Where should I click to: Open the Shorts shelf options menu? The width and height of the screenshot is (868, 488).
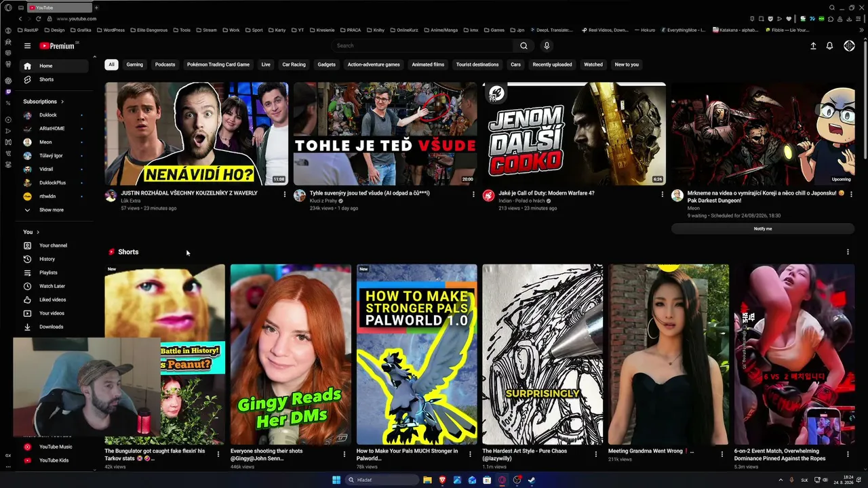[x=848, y=252]
